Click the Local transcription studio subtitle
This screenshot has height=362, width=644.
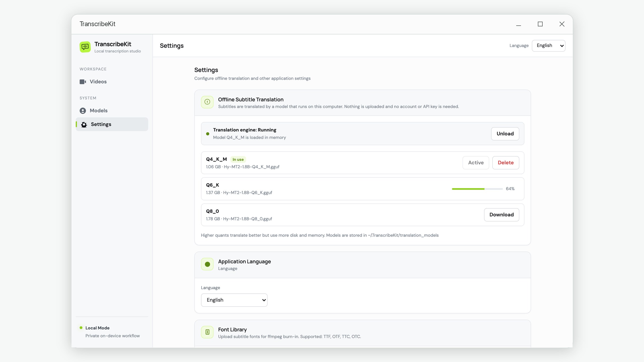[x=117, y=51]
